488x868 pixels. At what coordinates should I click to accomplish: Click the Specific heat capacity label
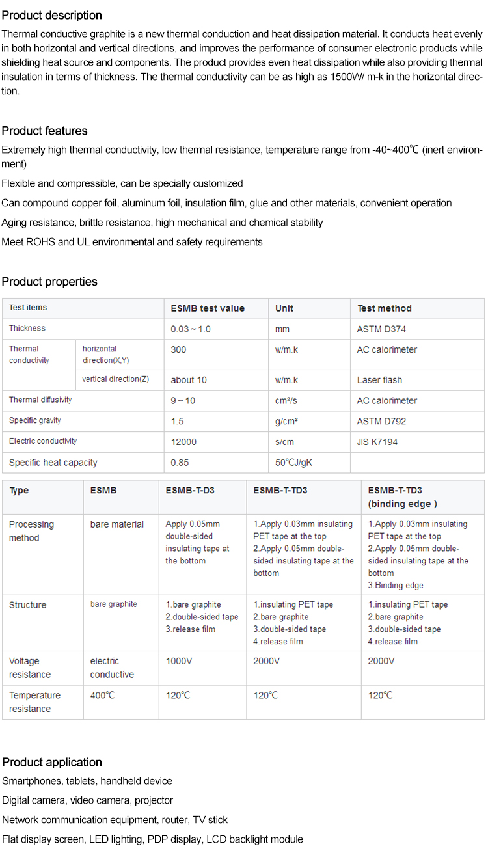coord(53,463)
